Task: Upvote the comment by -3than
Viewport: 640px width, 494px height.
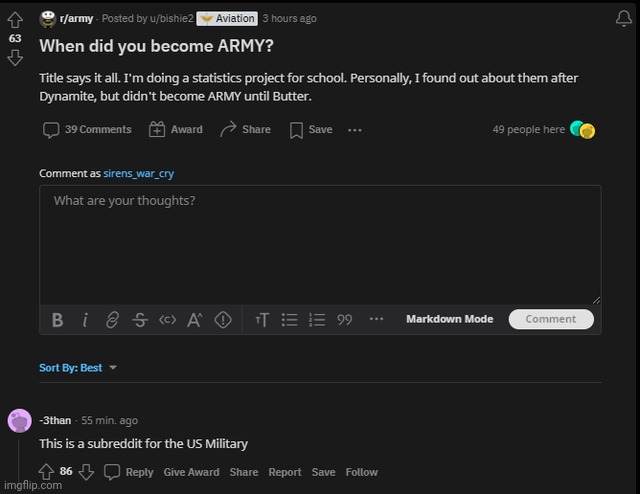Action: 46,472
